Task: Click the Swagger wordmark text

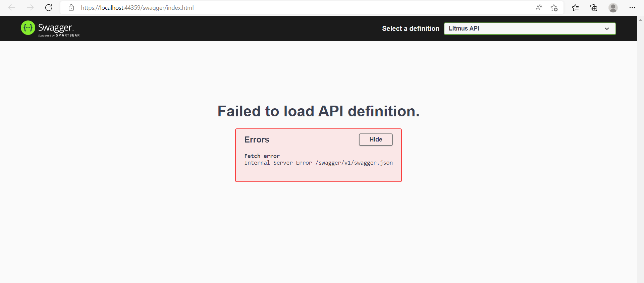Action: pyautogui.click(x=55, y=27)
